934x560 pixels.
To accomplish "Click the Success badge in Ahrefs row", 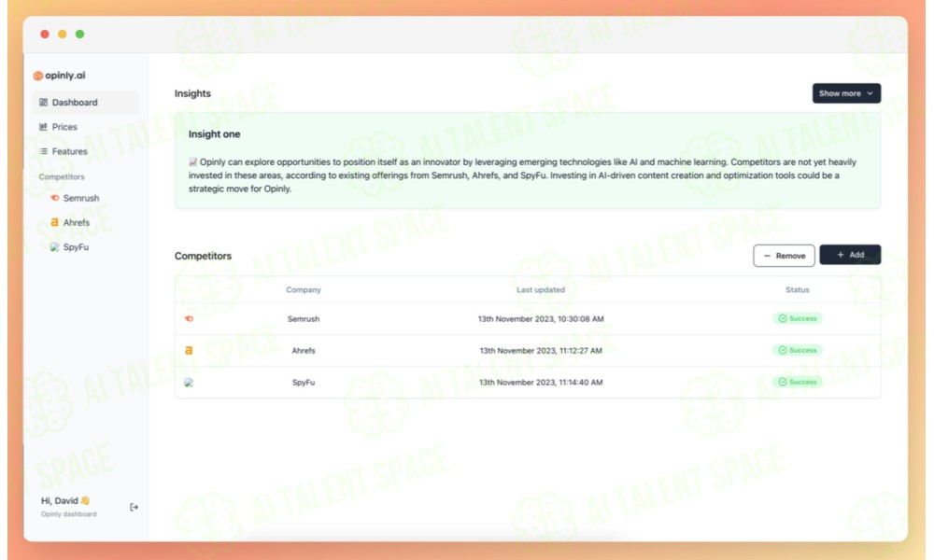I will point(798,350).
